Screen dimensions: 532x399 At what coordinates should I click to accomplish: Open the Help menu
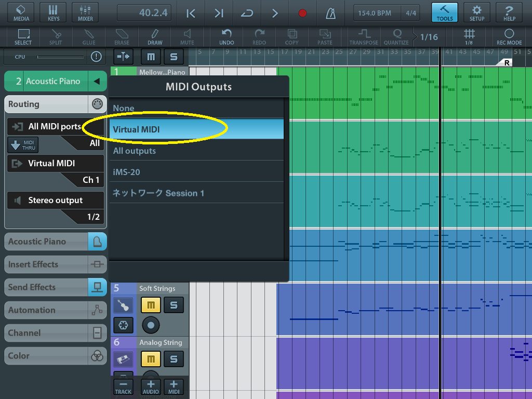(509, 13)
